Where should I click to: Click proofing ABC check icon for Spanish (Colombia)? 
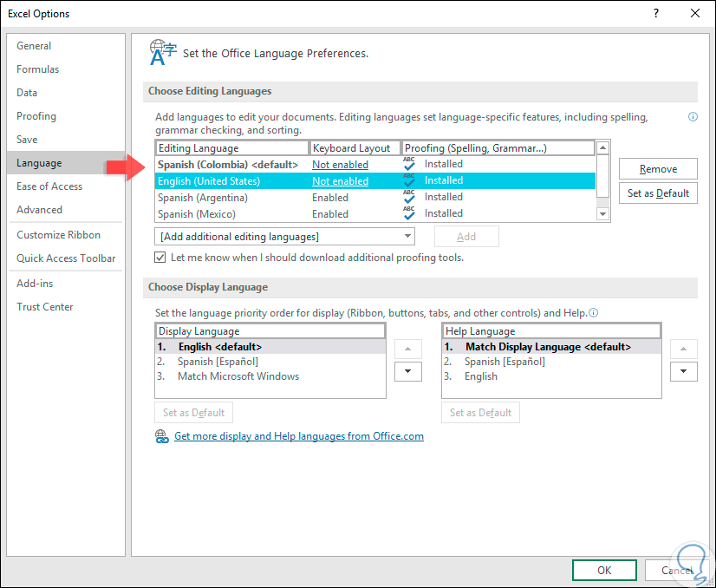tap(408, 164)
